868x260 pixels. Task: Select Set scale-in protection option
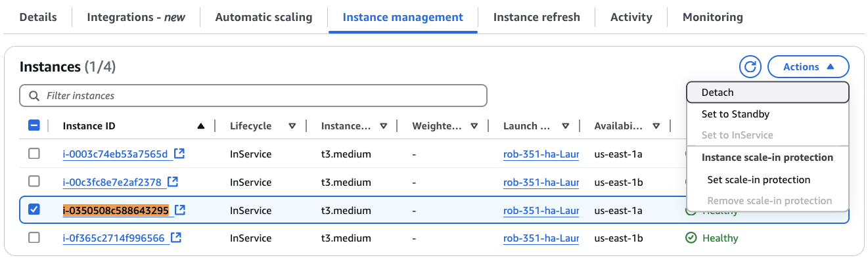tap(767, 180)
